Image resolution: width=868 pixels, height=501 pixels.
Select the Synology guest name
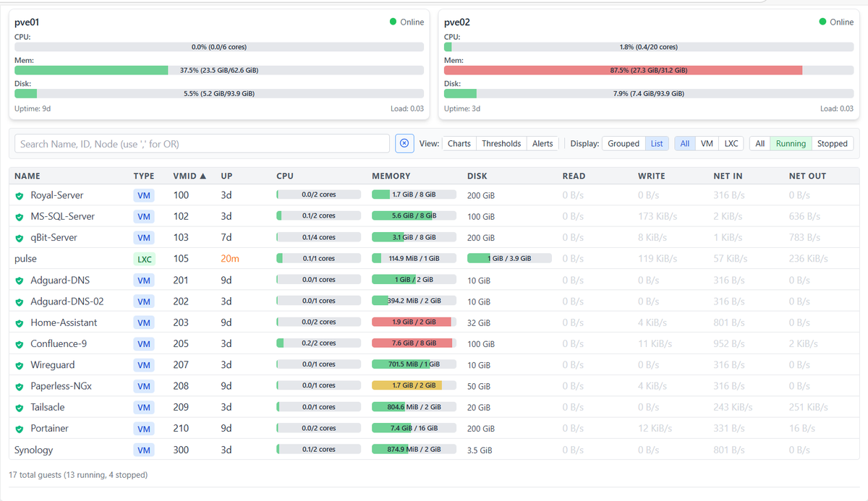[34, 450]
